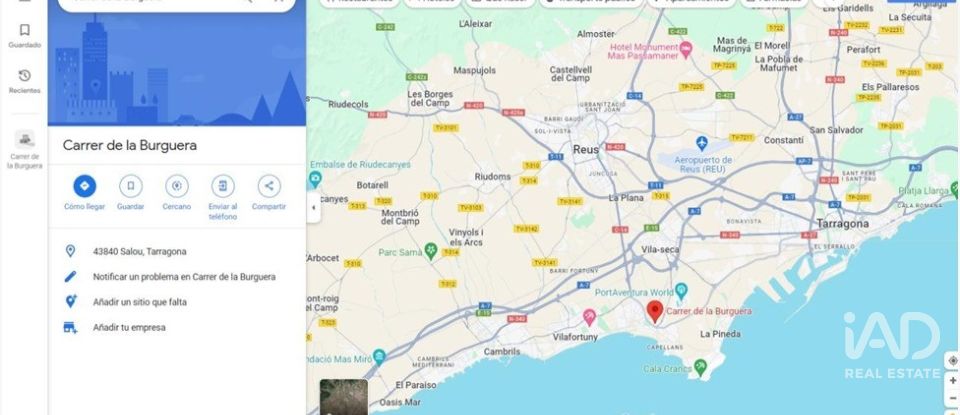This screenshot has width=960, height=415.
Task: Open the Recientes history icon
Action: pyautogui.click(x=24, y=76)
